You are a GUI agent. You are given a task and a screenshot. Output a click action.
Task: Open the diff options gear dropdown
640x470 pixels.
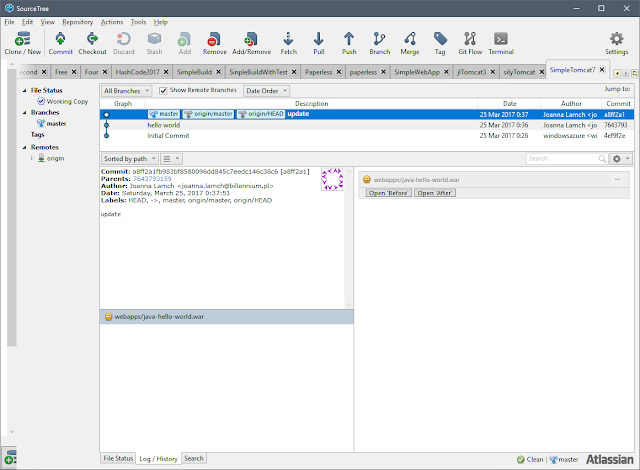621,159
